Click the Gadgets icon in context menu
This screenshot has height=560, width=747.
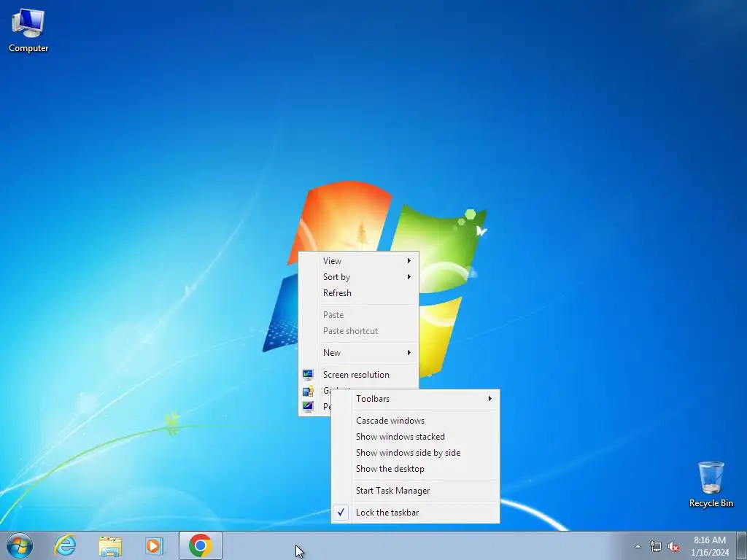tap(308, 391)
